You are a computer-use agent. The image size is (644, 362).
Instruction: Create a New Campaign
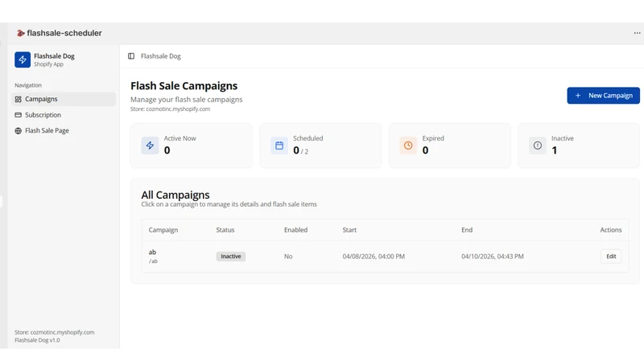pyautogui.click(x=603, y=96)
